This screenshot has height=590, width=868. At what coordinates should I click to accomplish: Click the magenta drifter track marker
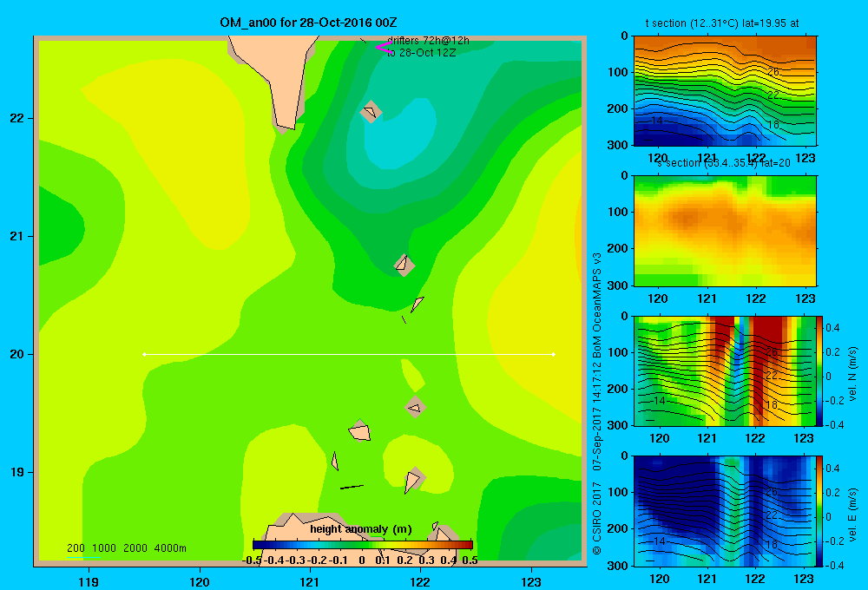coord(383,48)
